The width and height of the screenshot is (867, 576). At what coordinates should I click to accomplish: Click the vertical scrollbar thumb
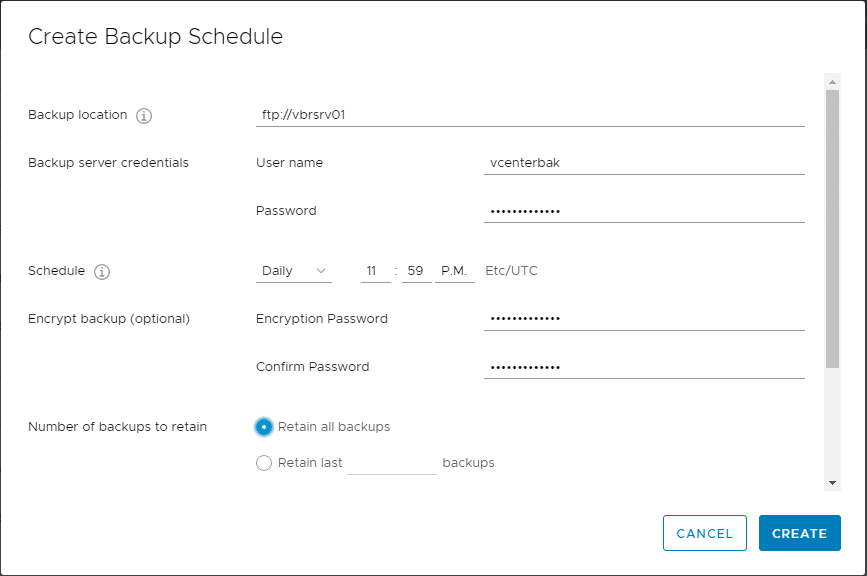click(832, 228)
